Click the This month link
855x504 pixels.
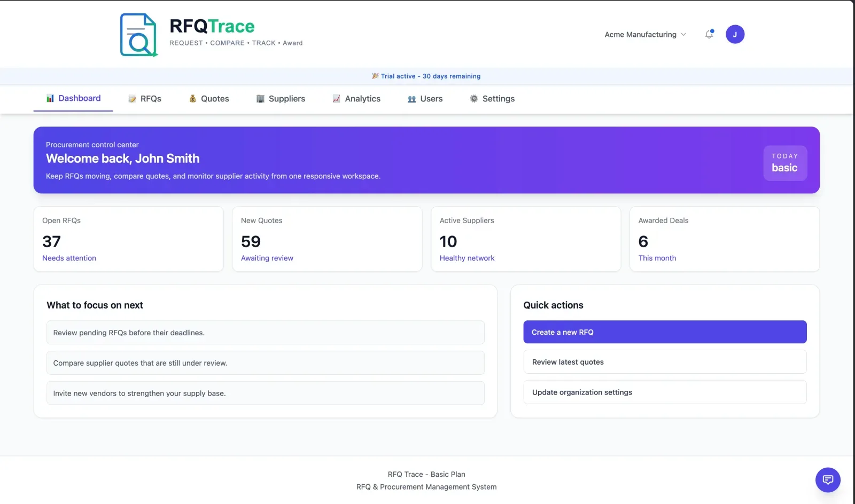click(657, 258)
